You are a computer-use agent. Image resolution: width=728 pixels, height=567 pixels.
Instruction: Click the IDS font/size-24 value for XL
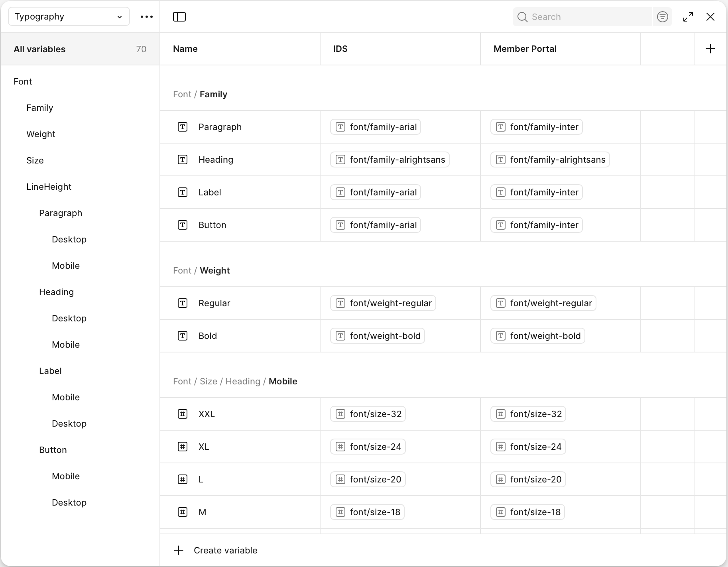pos(368,447)
